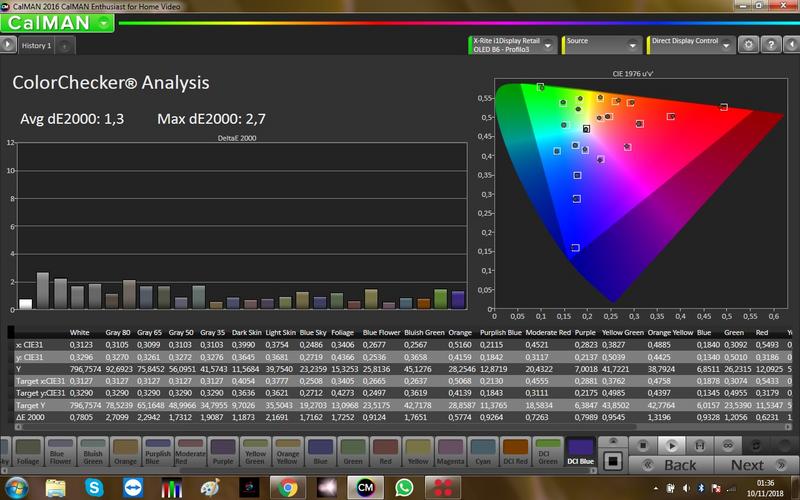800x500 pixels.
Task: Pick the Green color patch
Action: tap(353, 452)
